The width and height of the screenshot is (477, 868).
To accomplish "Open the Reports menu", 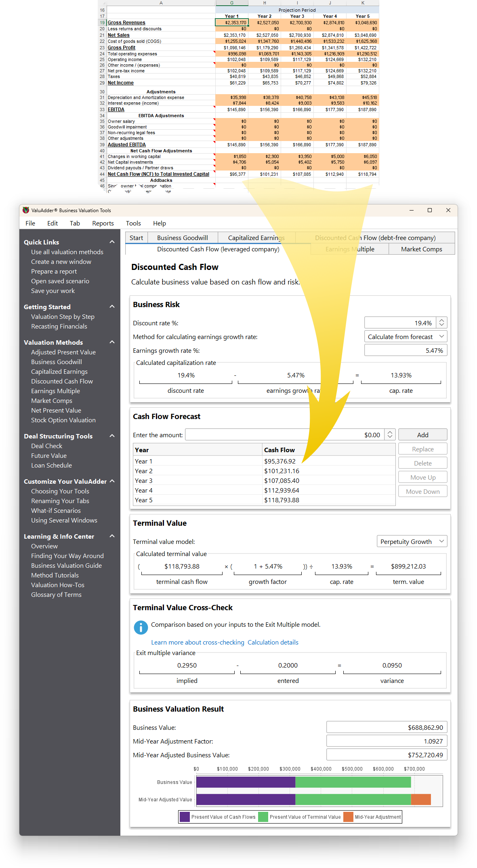I will click(103, 223).
